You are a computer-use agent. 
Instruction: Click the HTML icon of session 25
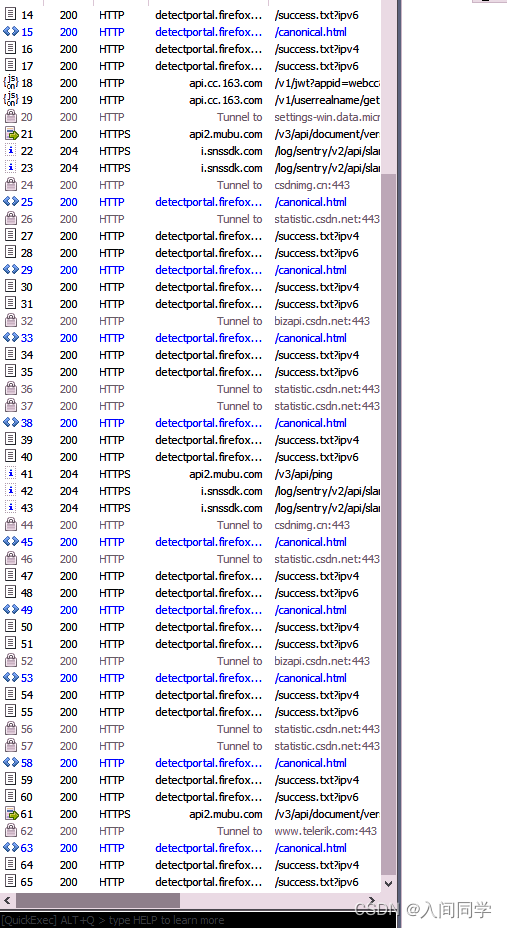(x=10, y=202)
